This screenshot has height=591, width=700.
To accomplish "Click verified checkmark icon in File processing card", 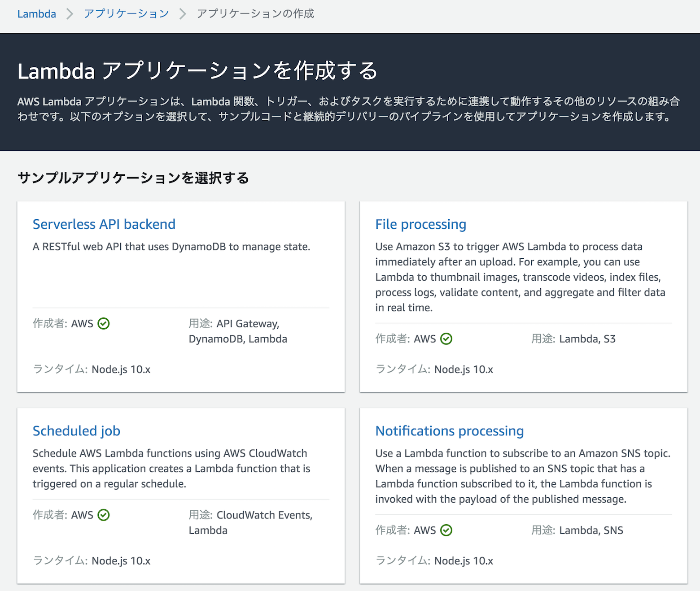I will click(446, 339).
